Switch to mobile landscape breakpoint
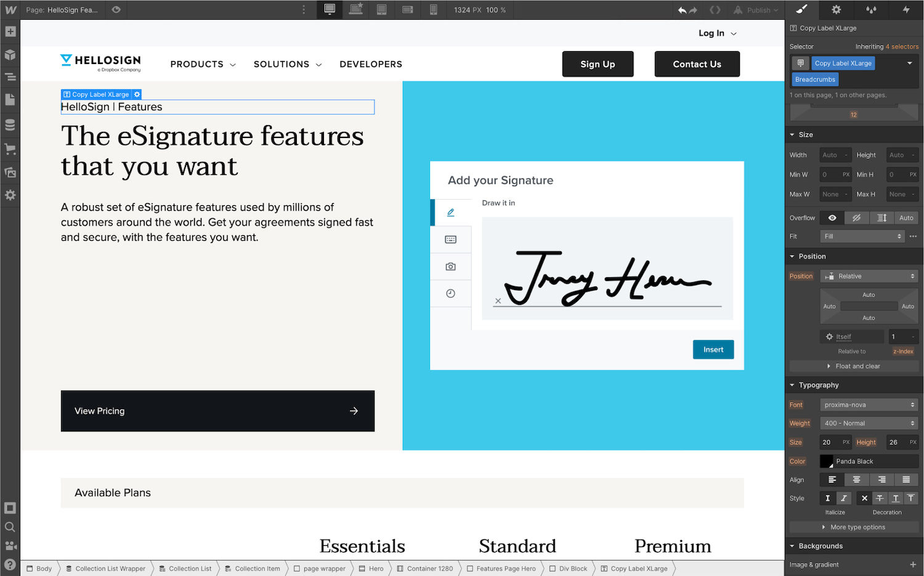The image size is (924, 576). point(407,10)
